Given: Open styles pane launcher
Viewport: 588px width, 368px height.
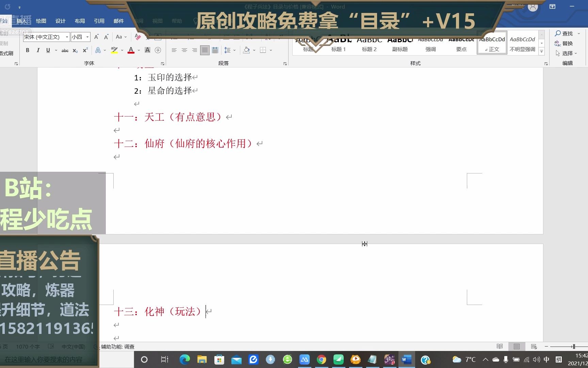Looking at the screenshot, I should [546, 64].
